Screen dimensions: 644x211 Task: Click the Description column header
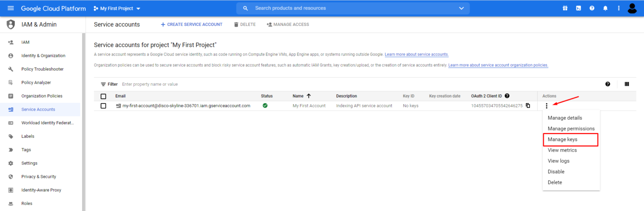(346, 96)
